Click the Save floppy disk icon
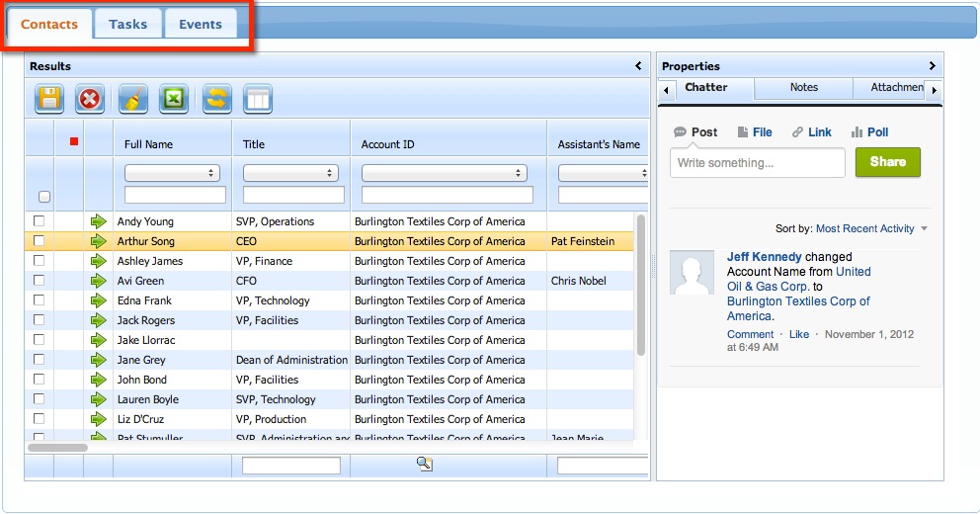Image resolution: width=980 pixels, height=514 pixels. 49,99
